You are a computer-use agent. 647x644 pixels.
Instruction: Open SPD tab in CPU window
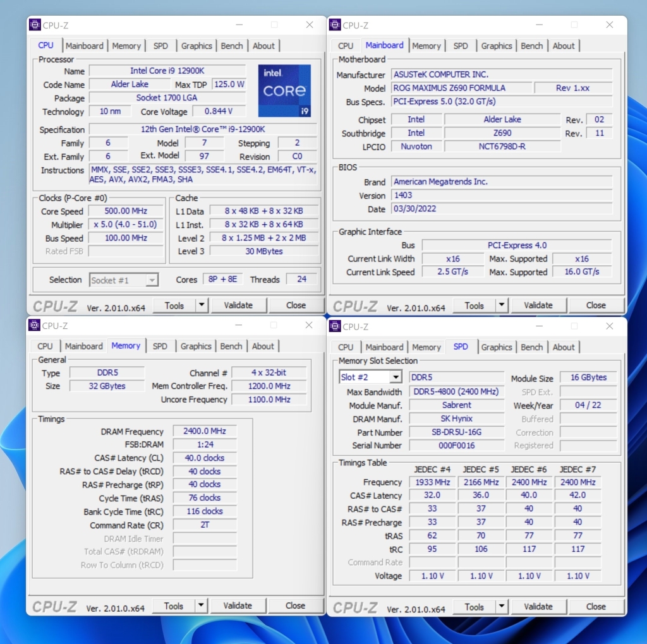pyautogui.click(x=160, y=45)
